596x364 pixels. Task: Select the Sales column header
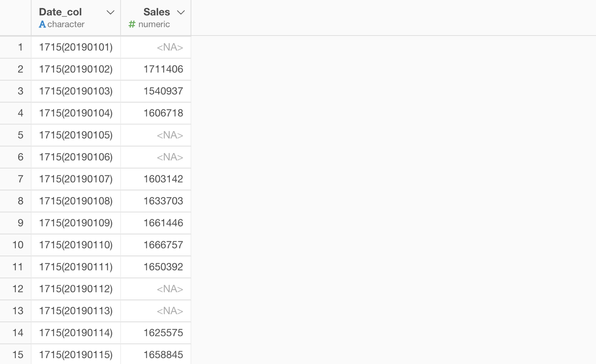click(x=156, y=12)
